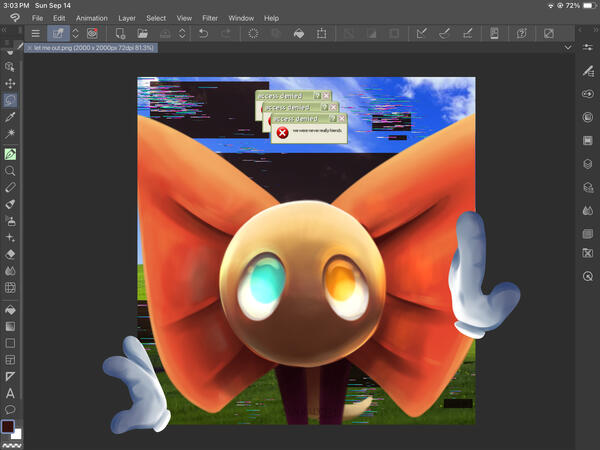Open the hamburger menu in command bar
Viewport: 600px width, 450px height.
pyautogui.click(x=36, y=34)
